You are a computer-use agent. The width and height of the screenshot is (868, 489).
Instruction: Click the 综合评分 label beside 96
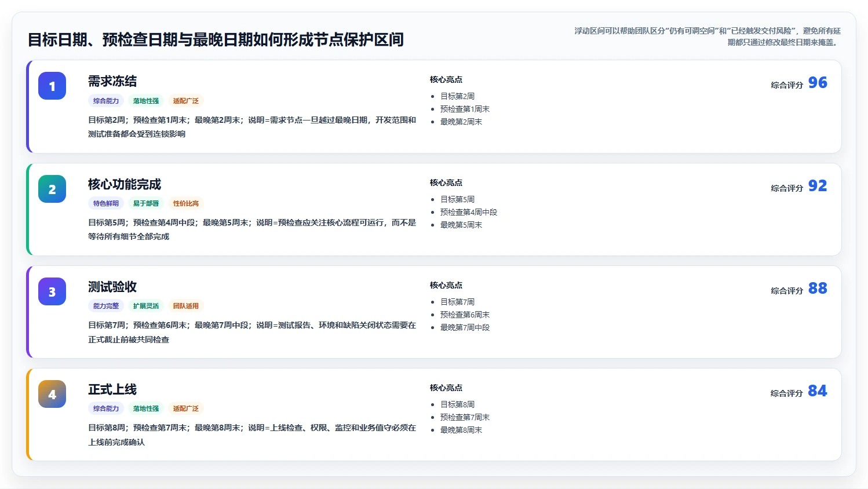pyautogui.click(x=787, y=85)
